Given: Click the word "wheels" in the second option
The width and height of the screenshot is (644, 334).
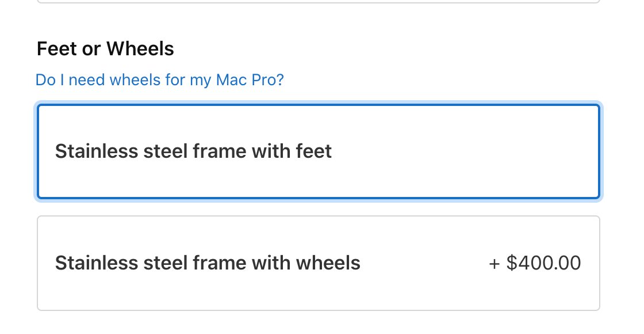Looking at the screenshot, I should click(x=328, y=263).
